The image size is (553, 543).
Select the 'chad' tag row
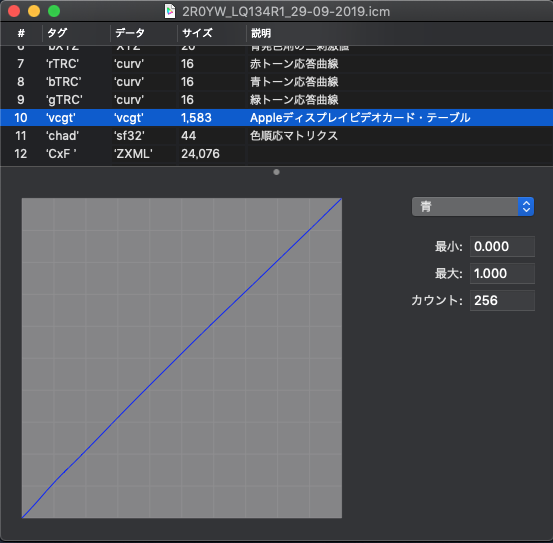pyautogui.click(x=276, y=136)
